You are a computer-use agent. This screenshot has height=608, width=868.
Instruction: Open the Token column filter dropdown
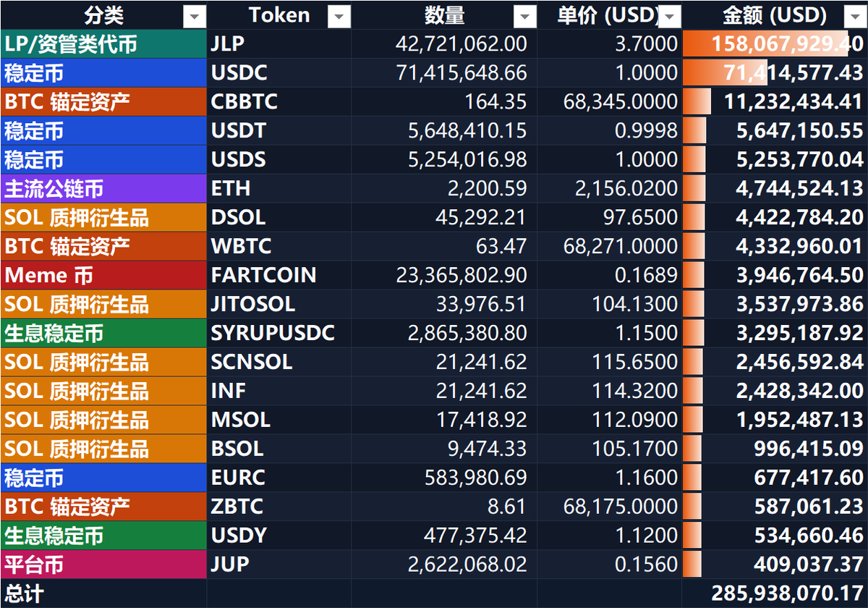coord(339,16)
